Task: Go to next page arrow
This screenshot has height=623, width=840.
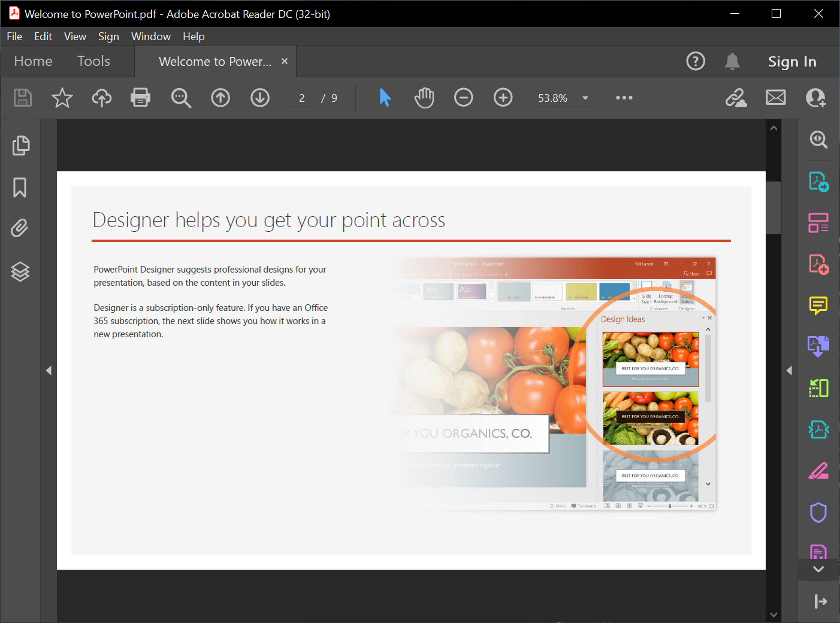Action: coord(260,98)
